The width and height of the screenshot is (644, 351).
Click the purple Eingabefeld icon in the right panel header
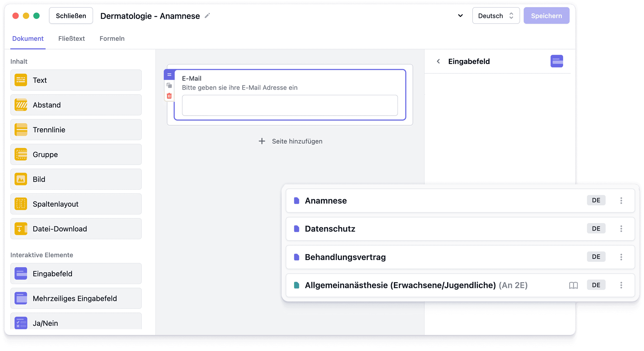[x=557, y=61]
